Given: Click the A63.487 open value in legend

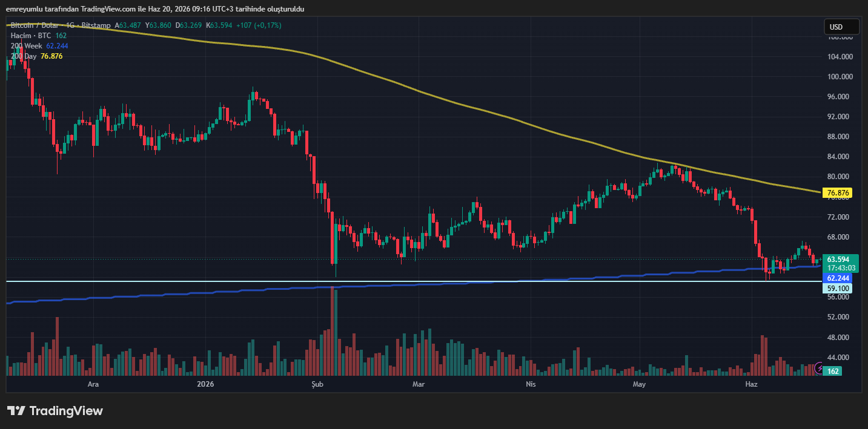Looking at the screenshot, I should pyautogui.click(x=128, y=25).
